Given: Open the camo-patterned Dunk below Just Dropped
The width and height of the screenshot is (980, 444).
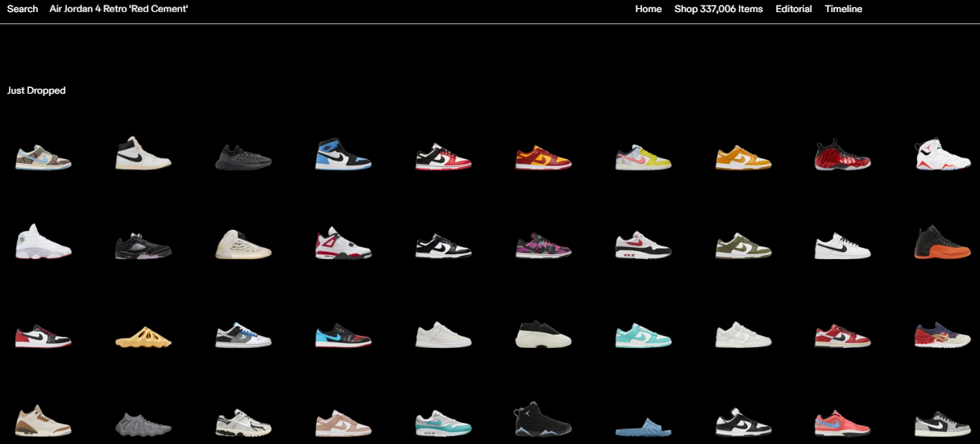Looking at the screenshot, I should tap(44, 157).
